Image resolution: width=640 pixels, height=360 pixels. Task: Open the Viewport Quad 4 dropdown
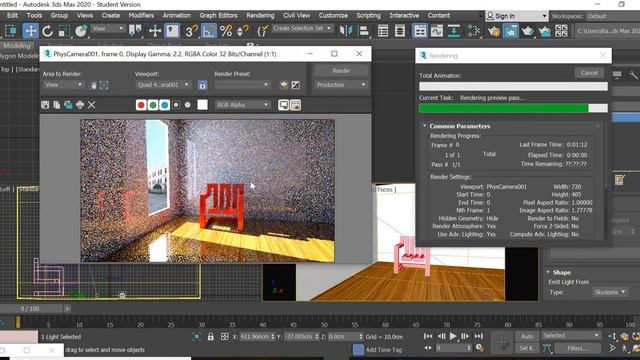pyautogui.click(x=163, y=84)
